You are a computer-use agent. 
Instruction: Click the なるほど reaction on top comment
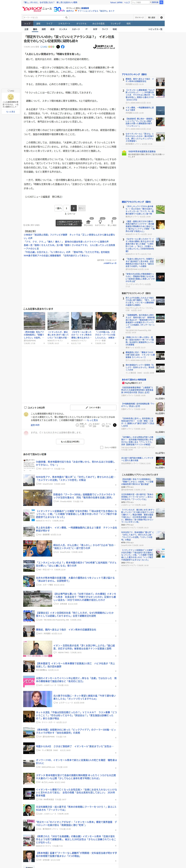click(94, 425)
